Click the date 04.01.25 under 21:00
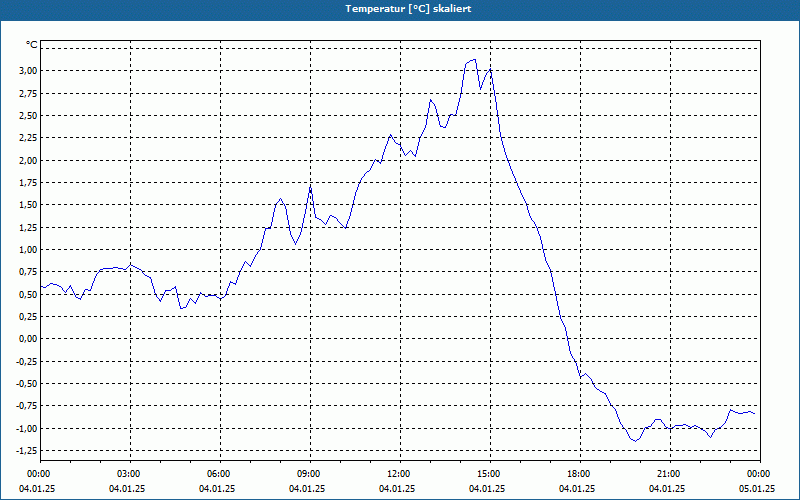The image size is (800, 500). point(667,489)
